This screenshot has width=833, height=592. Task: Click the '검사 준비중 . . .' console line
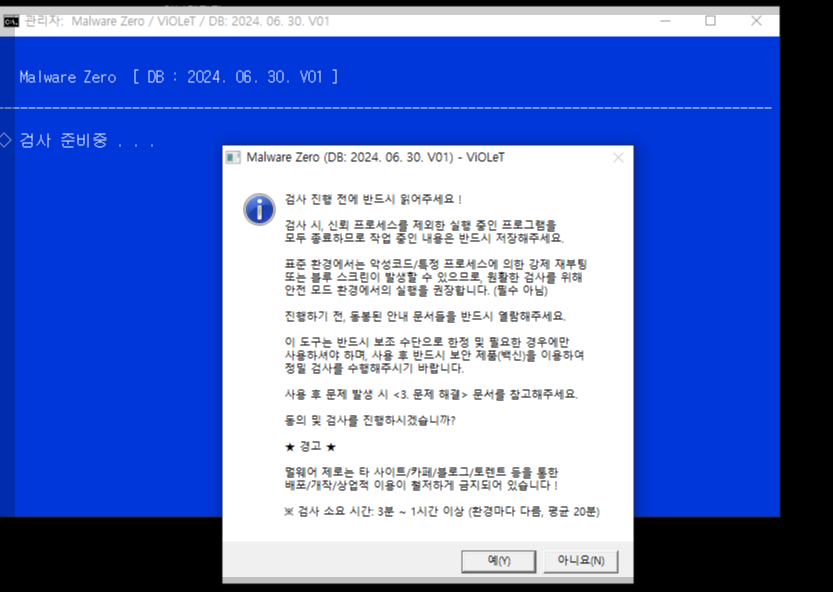click(87, 140)
